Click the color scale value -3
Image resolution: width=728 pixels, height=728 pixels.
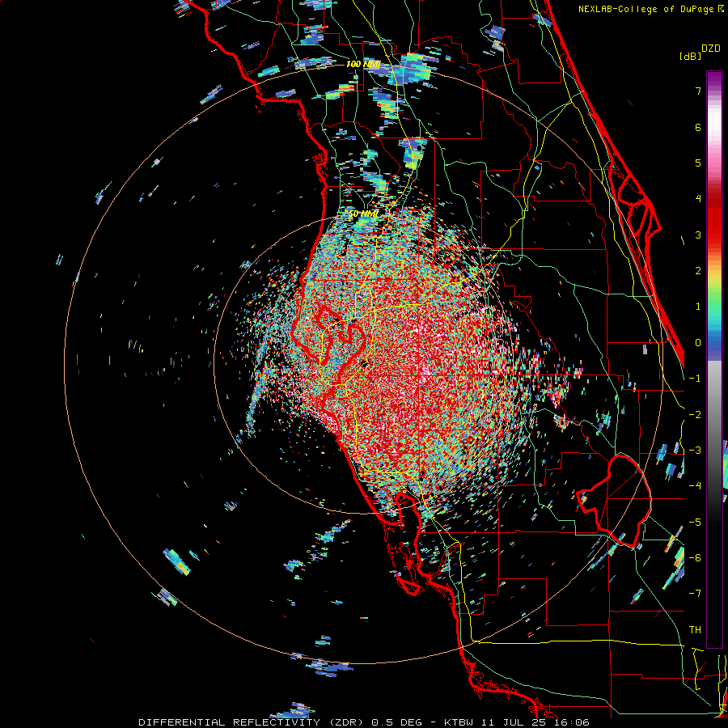695,451
